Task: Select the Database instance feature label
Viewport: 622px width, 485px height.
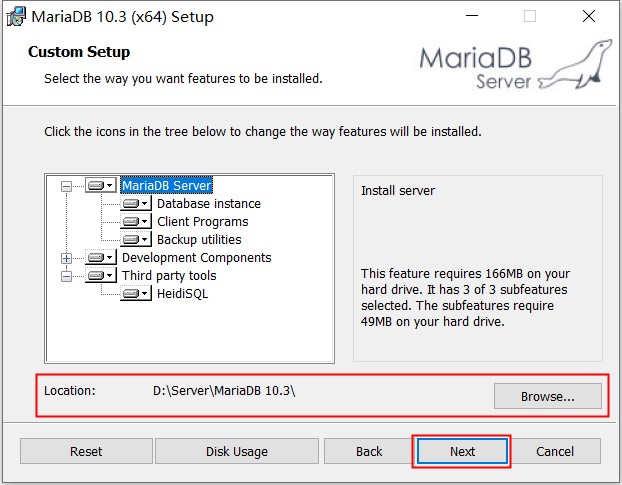Action: click(x=208, y=204)
